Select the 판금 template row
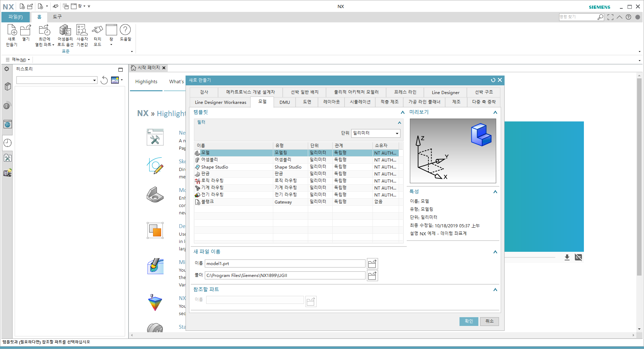This screenshot has height=349, width=644. coord(296,174)
